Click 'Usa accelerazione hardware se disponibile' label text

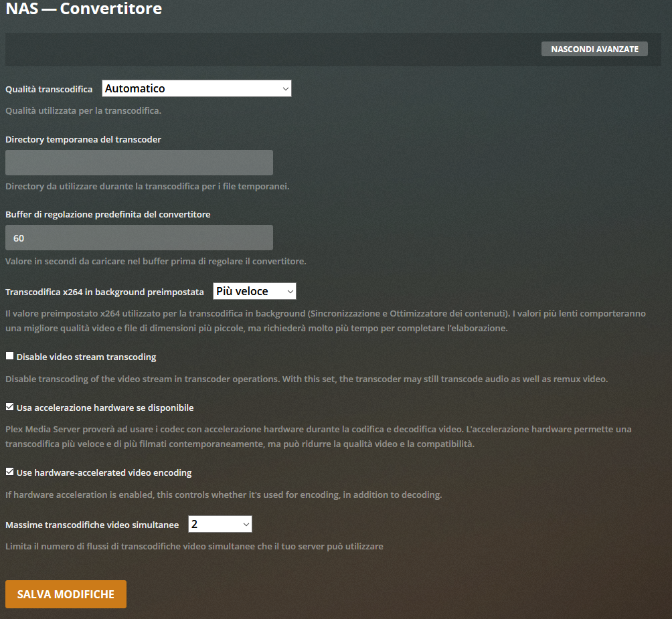(x=105, y=408)
